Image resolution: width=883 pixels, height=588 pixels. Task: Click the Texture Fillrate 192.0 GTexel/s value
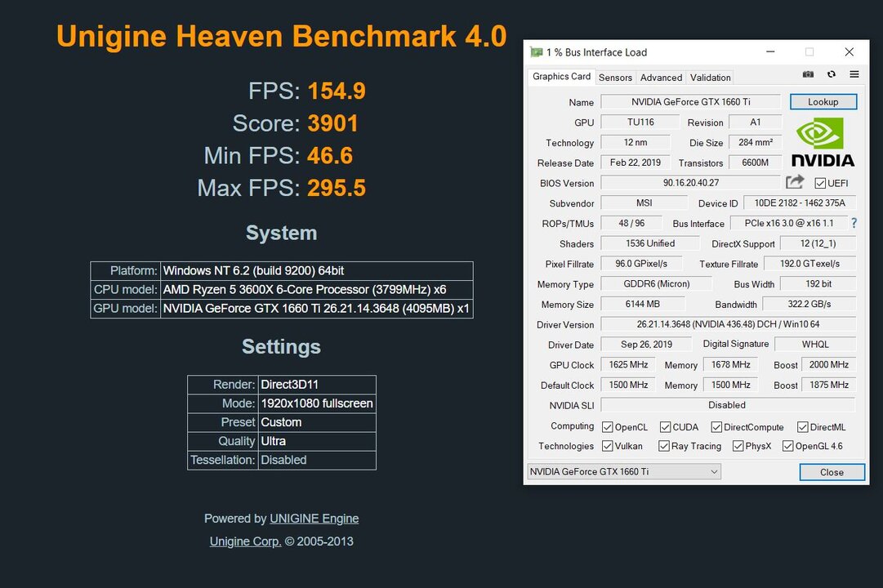click(809, 264)
